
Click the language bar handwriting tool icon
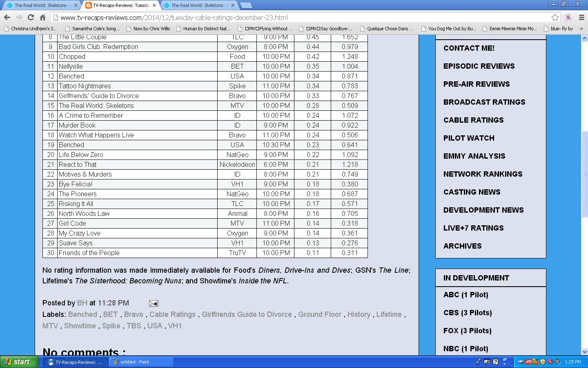[x=487, y=362]
